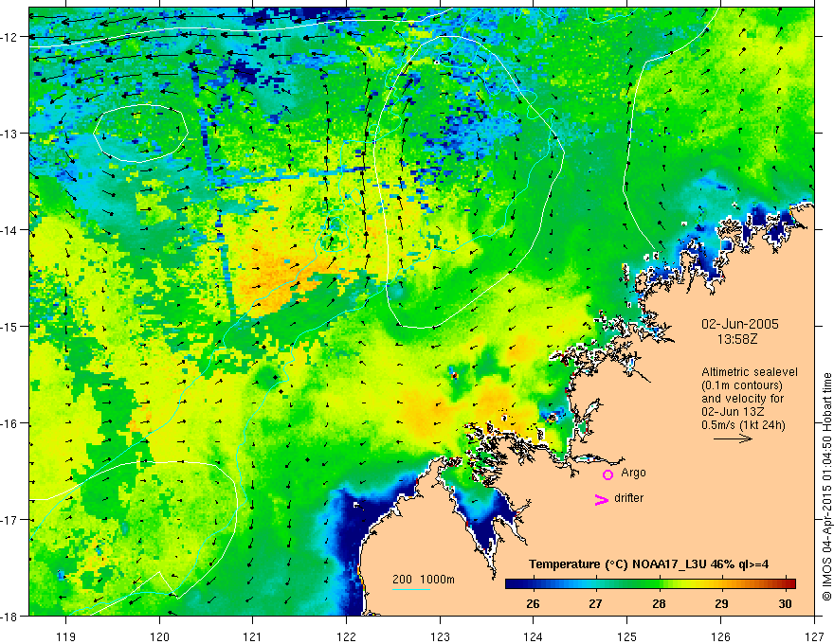Click the color bar label '27'

595,604
